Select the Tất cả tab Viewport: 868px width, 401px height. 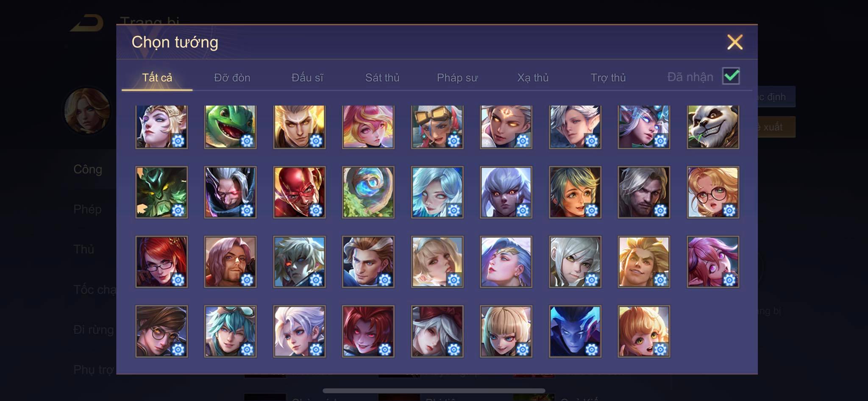coord(157,78)
